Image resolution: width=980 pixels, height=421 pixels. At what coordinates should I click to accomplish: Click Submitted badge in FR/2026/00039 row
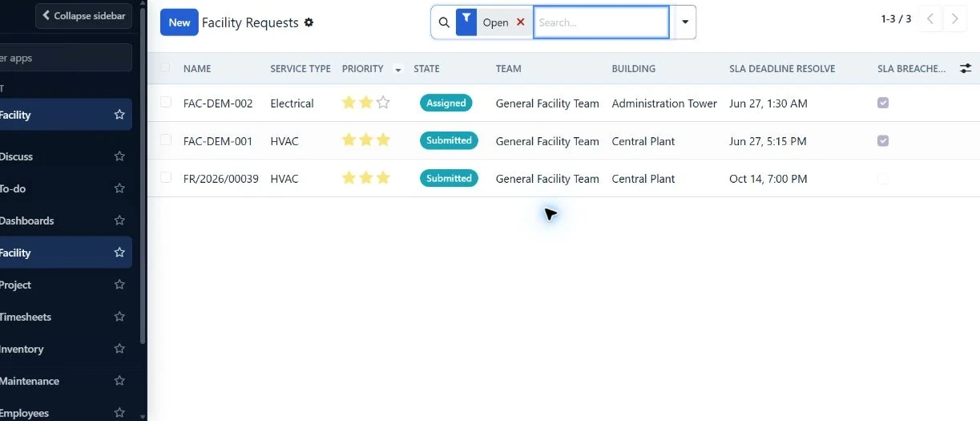pyautogui.click(x=449, y=178)
